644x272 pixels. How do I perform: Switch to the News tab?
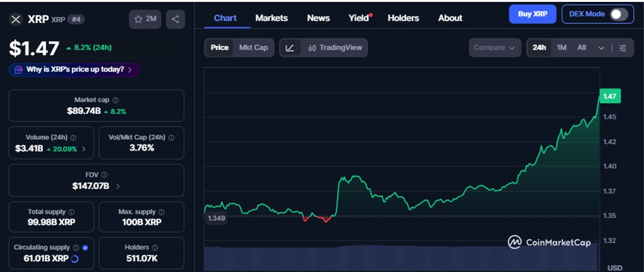point(318,18)
